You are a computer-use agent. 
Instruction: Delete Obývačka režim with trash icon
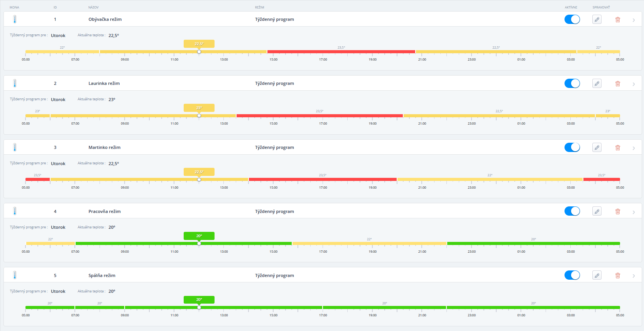click(x=617, y=20)
